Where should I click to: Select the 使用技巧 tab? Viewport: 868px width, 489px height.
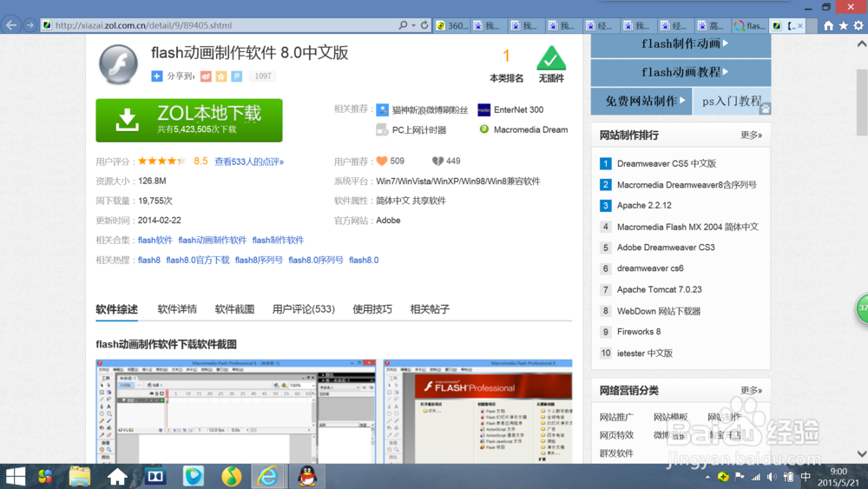[372, 309]
